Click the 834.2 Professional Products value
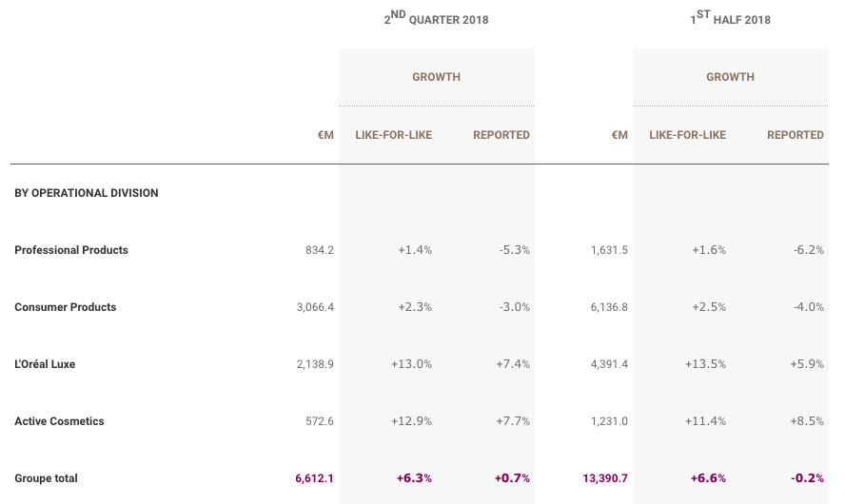Screen dimensions: 845x504 [x=320, y=250]
